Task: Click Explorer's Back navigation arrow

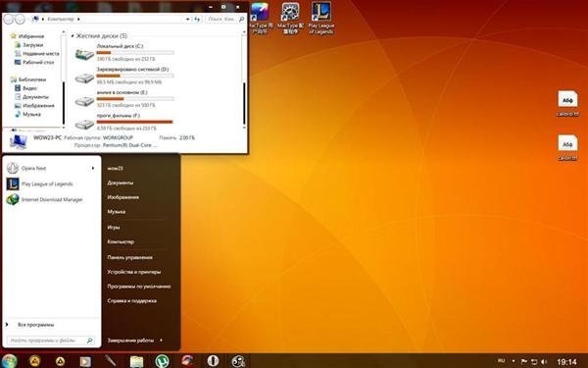Action: coord(8,19)
